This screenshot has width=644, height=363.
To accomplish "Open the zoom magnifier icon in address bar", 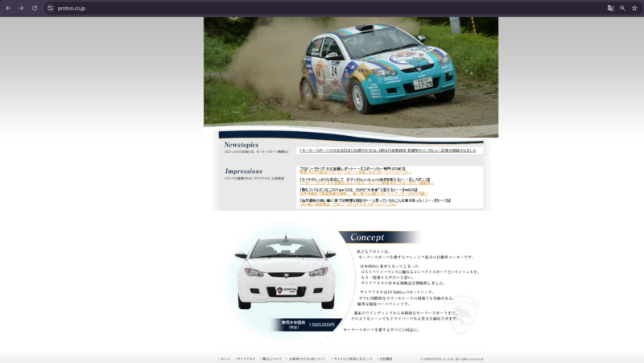I will 622,7.
